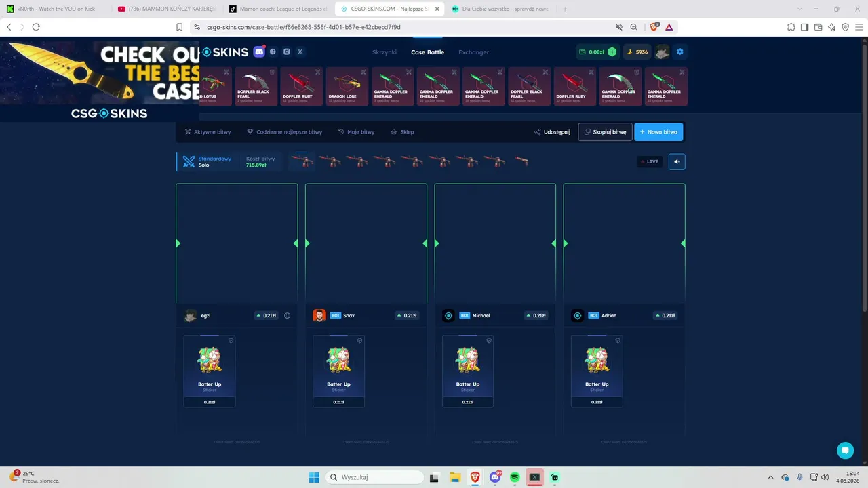The width and height of the screenshot is (868, 488).
Task: Open egzi's Batter Up sticker card
Action: pos(210,371)
